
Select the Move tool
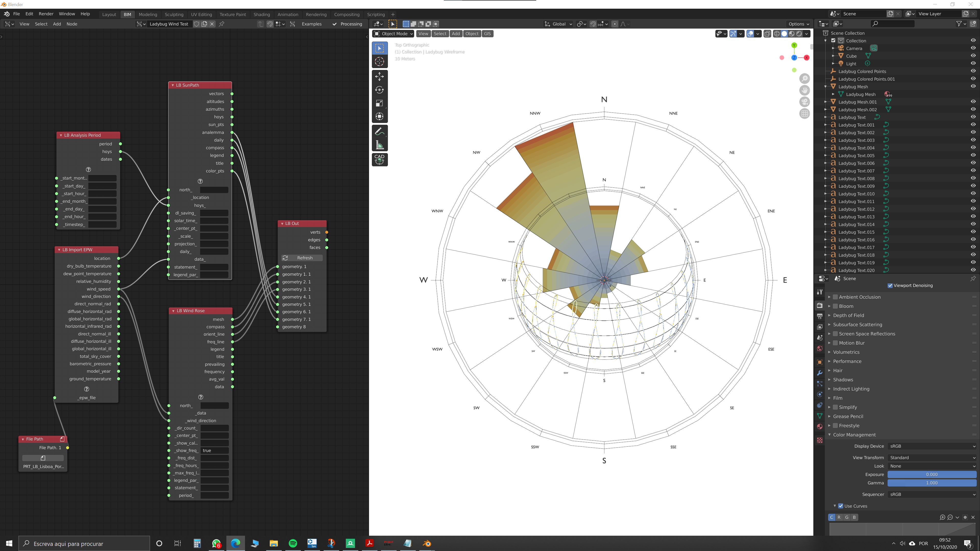(379, 77)
